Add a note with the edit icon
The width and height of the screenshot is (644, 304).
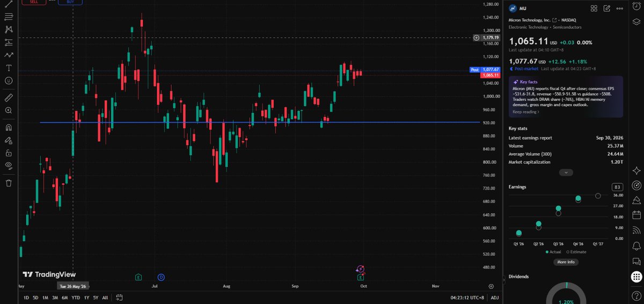click(607, 8)
